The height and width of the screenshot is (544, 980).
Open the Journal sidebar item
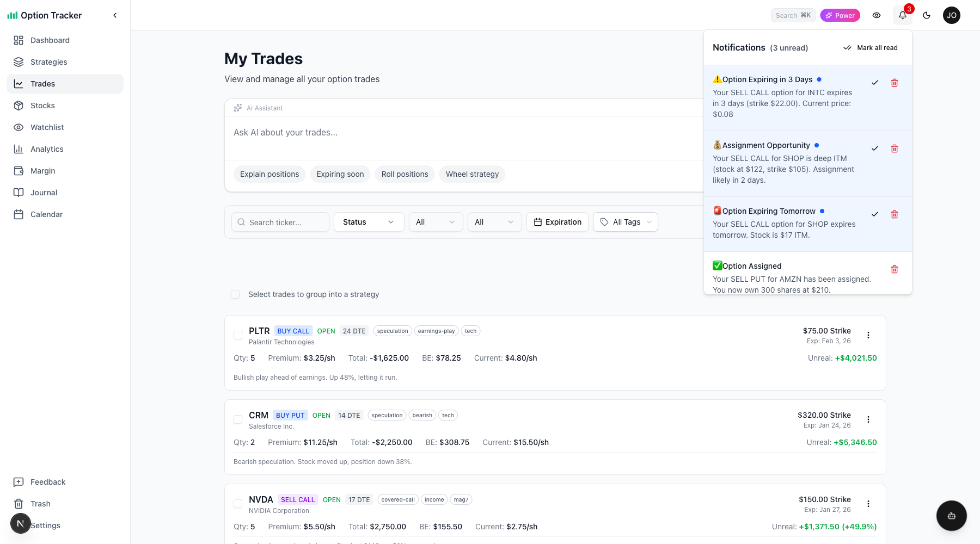(x=44, y=193)
